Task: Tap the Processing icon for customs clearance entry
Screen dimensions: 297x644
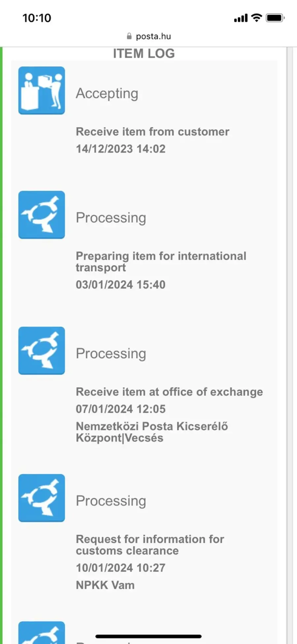Action: (42, 498)
